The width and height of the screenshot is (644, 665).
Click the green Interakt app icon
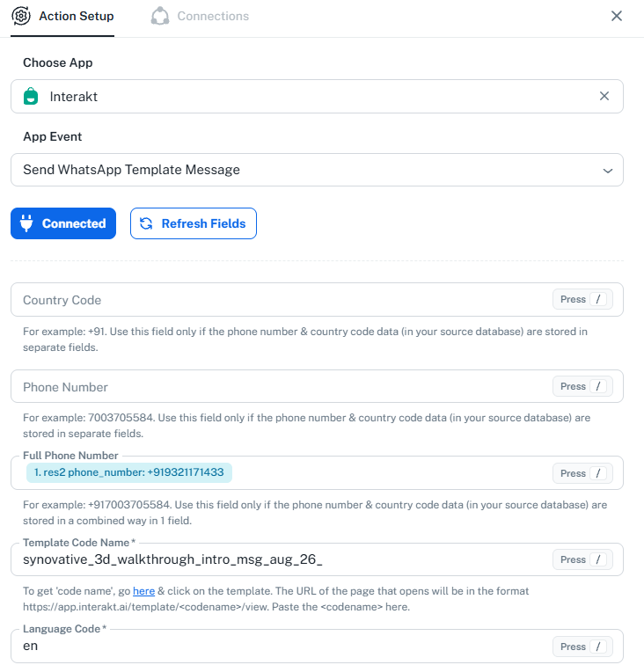point(31,96)
